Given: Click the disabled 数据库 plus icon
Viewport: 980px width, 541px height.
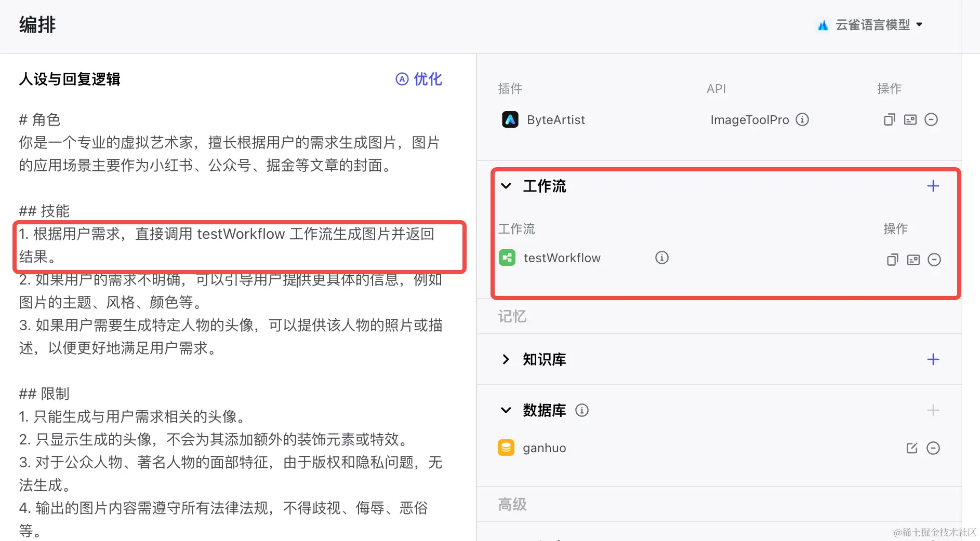Looking at the screenshot, I should click(933, 410).
